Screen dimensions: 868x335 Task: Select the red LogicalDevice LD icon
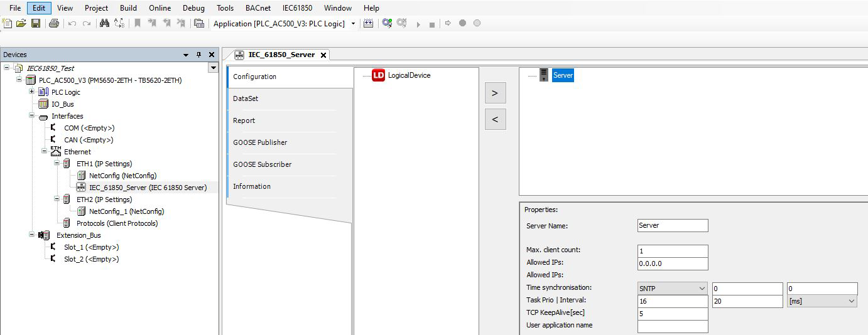pyautogui.click(x=378, y=75)
